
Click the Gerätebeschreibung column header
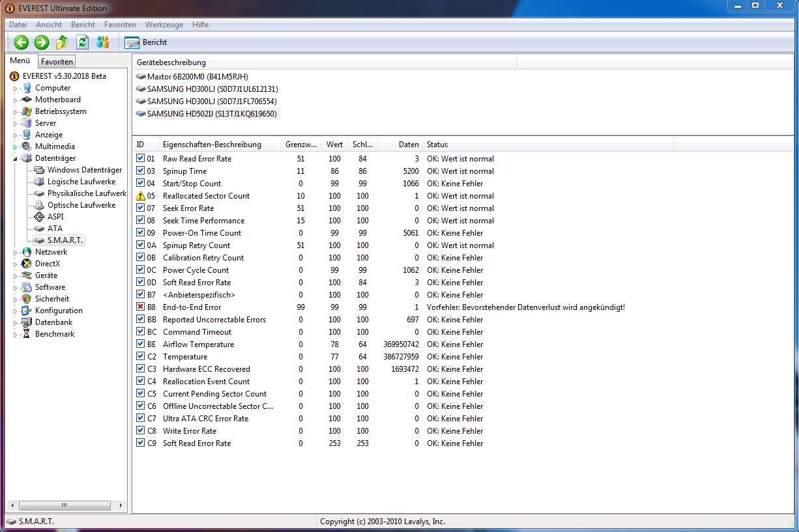click(x=325, y=63)
